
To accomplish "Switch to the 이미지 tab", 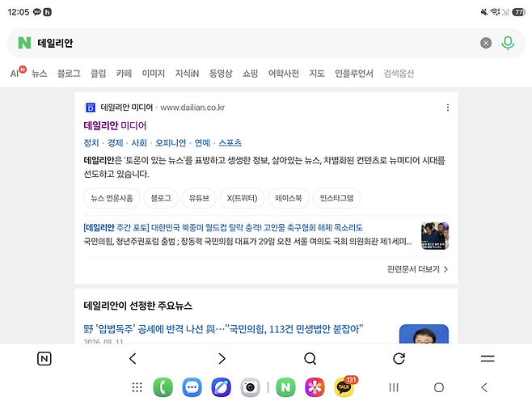I will click(x=154, y=74).
